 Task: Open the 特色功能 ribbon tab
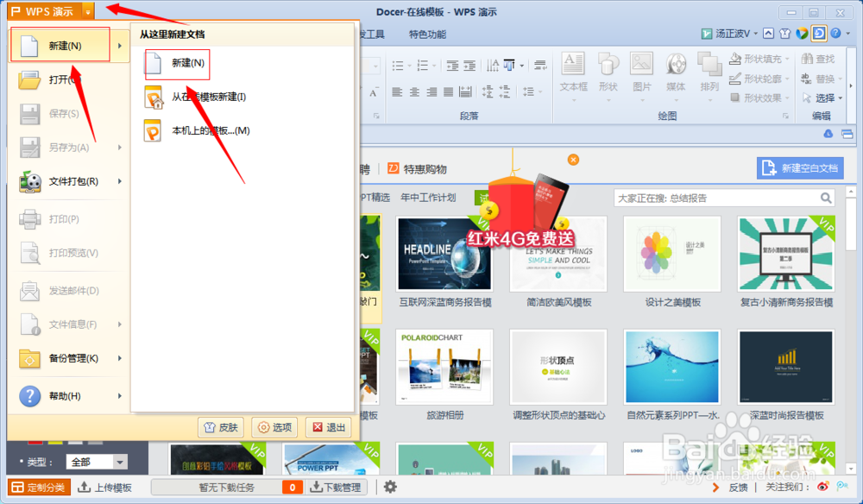click(427, 35)
